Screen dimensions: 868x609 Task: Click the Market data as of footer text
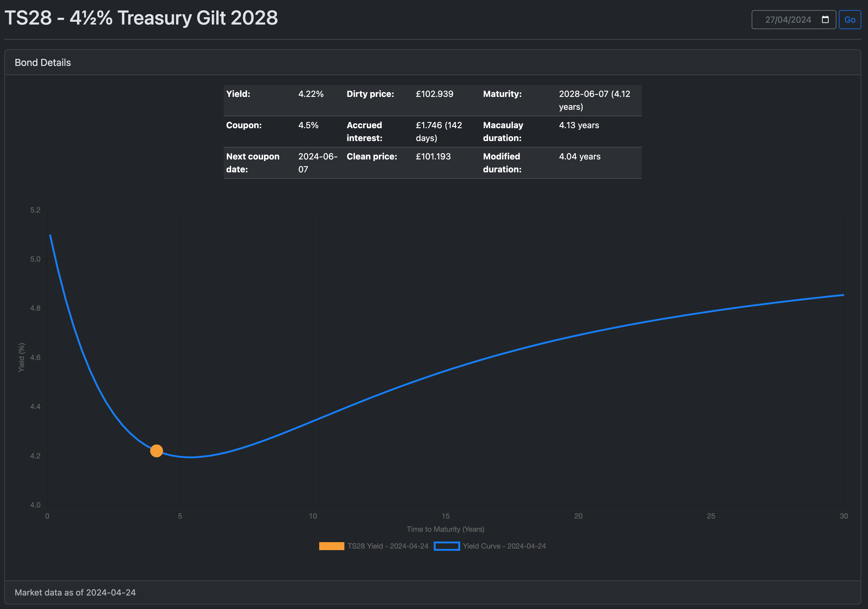[x=75, y=592]
